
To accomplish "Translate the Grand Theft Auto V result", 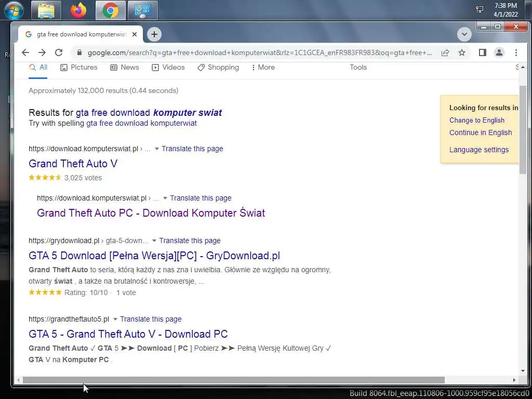I will [x=192, y=149].
